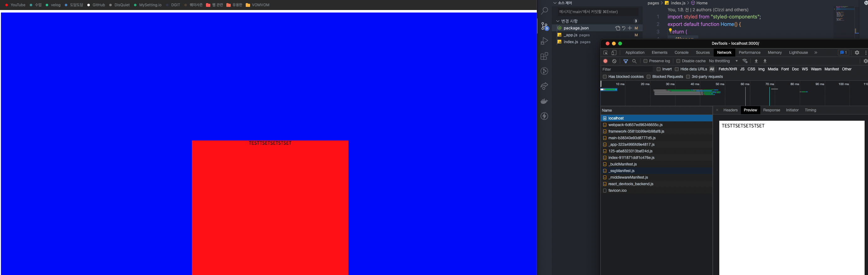Show more DevTools tabs chevron

point(816,53)
